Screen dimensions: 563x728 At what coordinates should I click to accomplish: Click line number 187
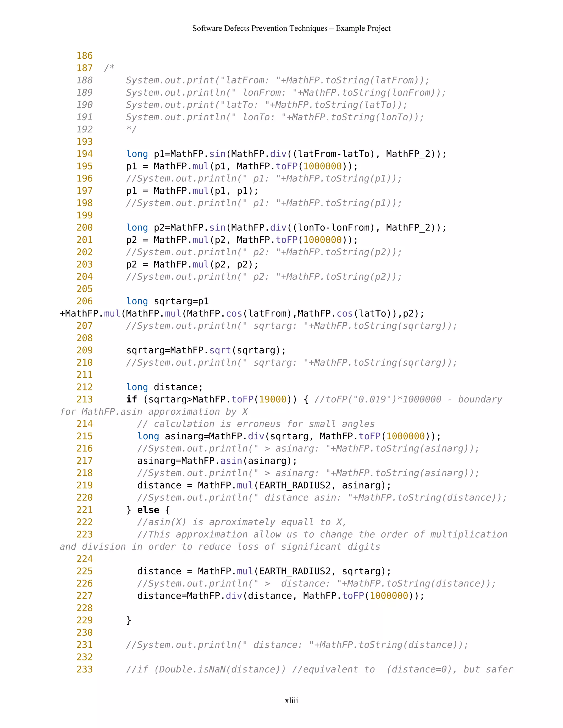tap(85, 68)
